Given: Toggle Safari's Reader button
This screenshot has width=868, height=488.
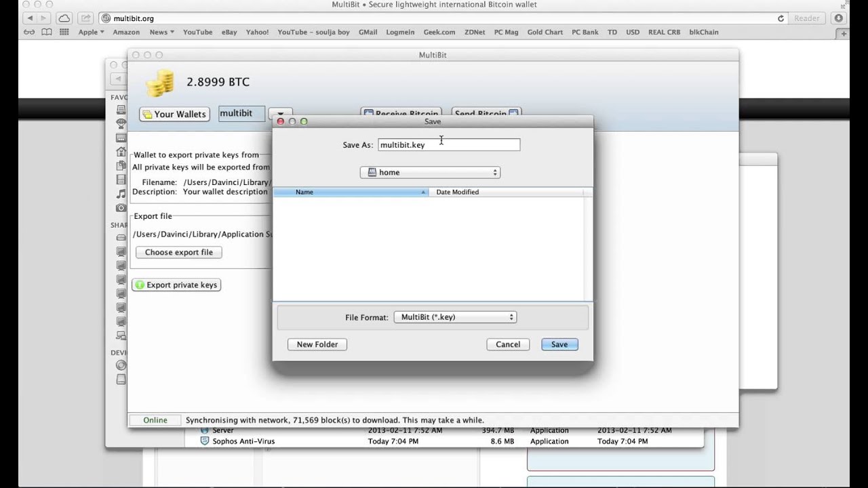Looking at the screenshot, I should pos(806,18).
